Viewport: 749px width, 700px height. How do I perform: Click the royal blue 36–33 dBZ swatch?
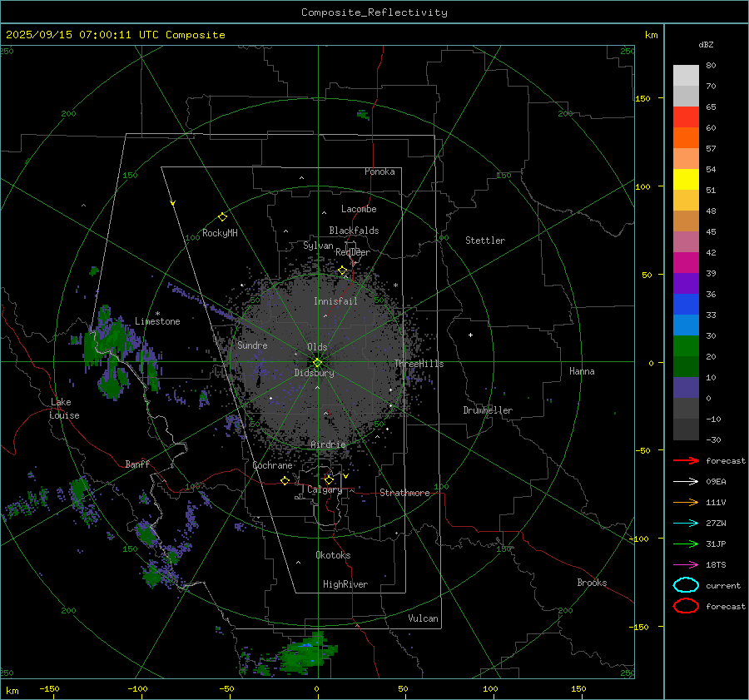click(x=686, y=305)
